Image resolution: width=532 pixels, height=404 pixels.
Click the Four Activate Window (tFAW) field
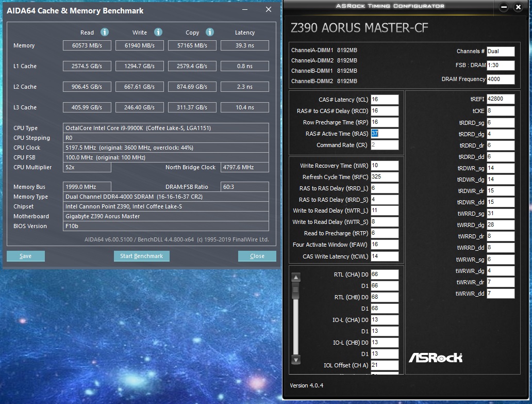click(x=385, y=245)
